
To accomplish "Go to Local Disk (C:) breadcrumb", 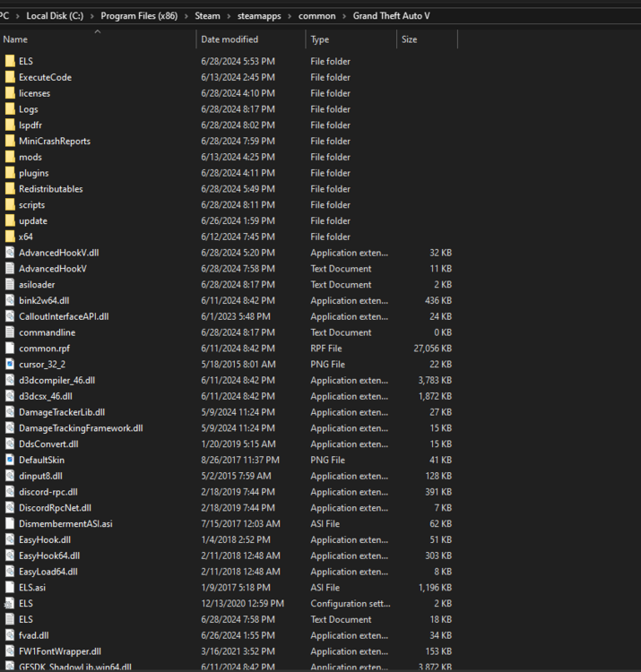I will [x=55, y=16].
